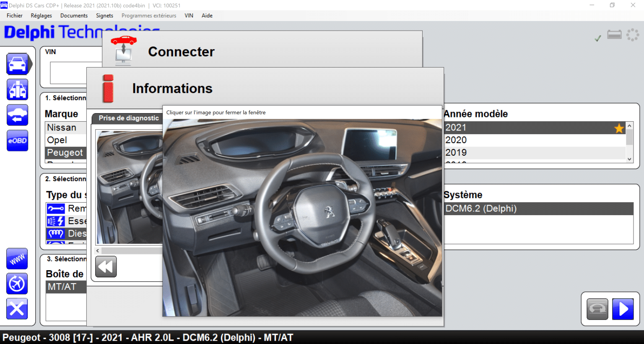Viewport: 644px width, 344px height.
Task: Open the Réglages menu
Action: click(x=41, y=16)
